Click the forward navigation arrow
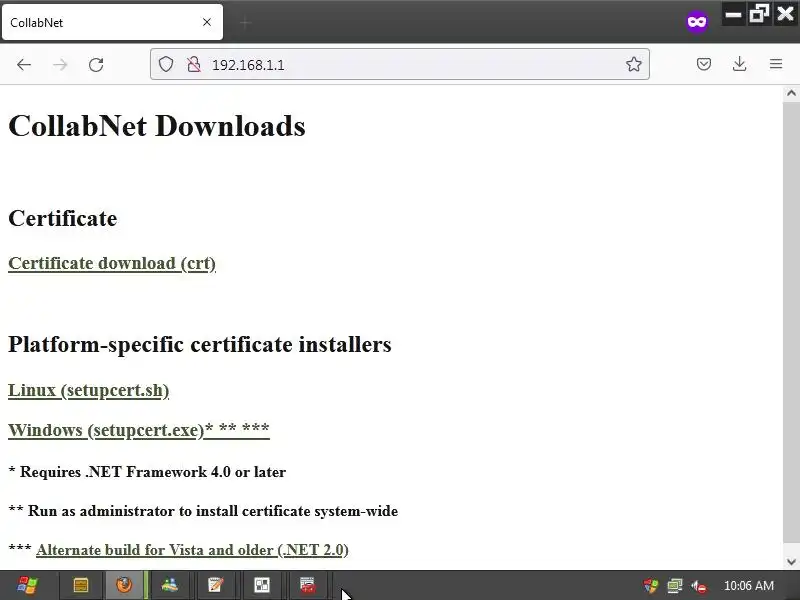 [60, 65]
